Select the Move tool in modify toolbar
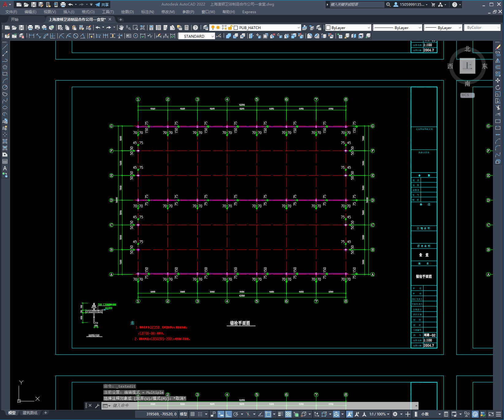The width and height of the screenshot is (504, 420). tap(498, 81)
